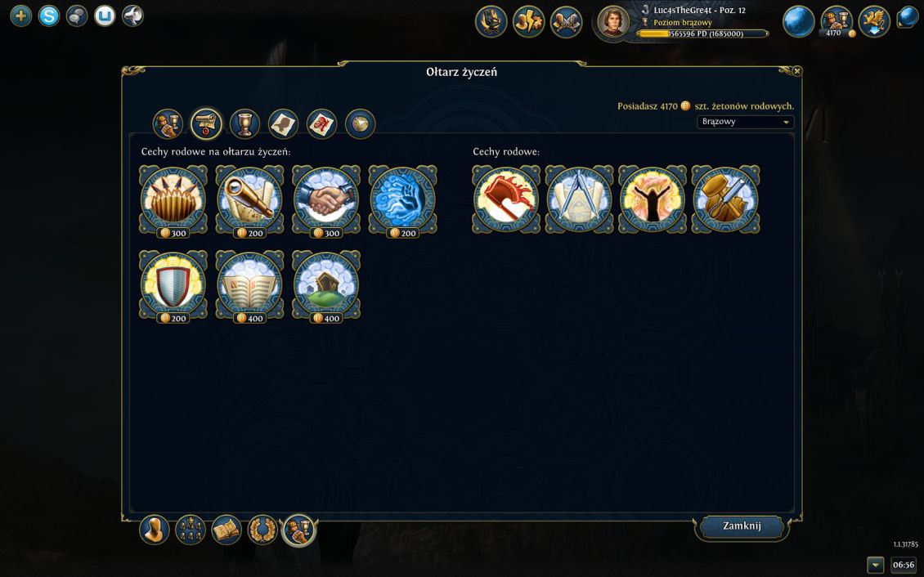
Task: Open the Skype icon in top bar
Action: [49, 16]
